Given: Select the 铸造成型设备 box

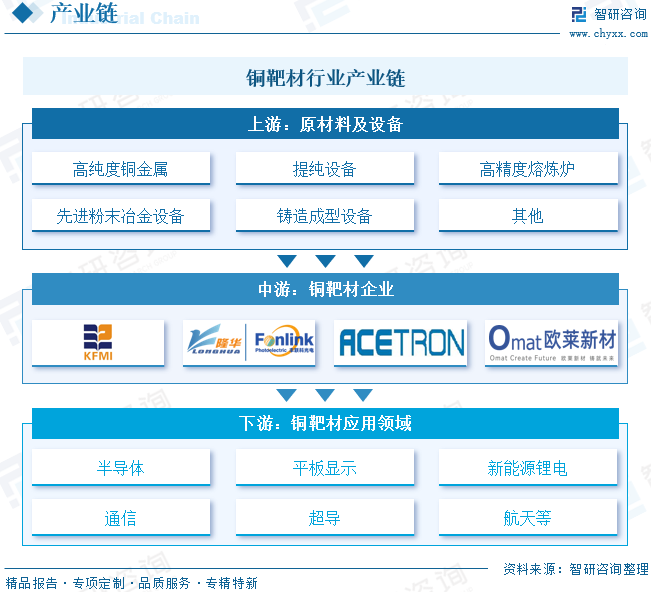Looking at the screenshot, I should point(325,215).
